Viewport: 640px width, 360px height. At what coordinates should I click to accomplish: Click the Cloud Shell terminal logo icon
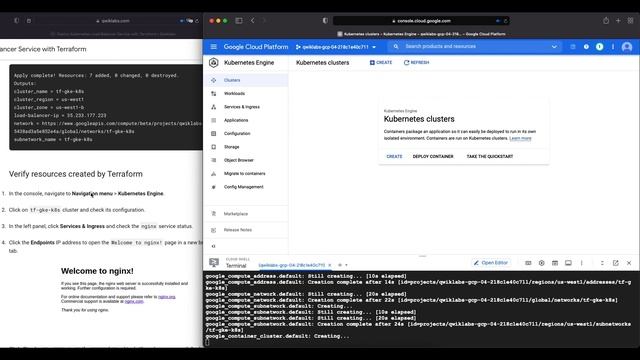(214, 262)
